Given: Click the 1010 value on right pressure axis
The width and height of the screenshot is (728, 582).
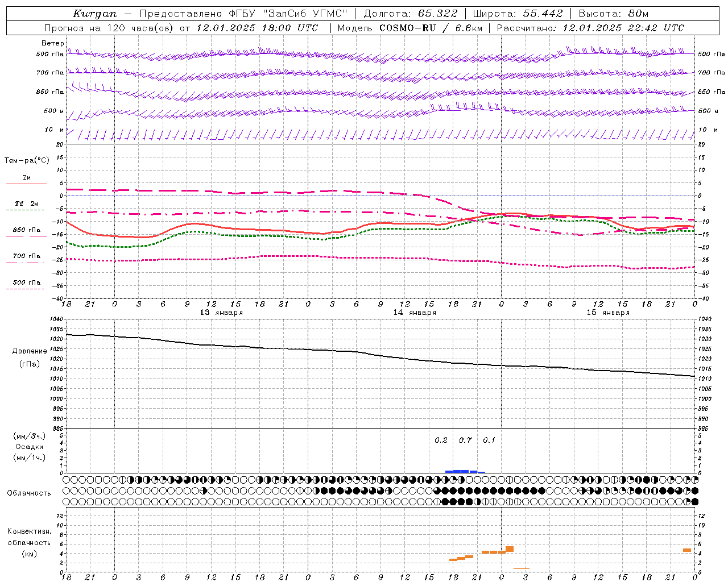Looking at the screenshot, I should tap(704, 379).
